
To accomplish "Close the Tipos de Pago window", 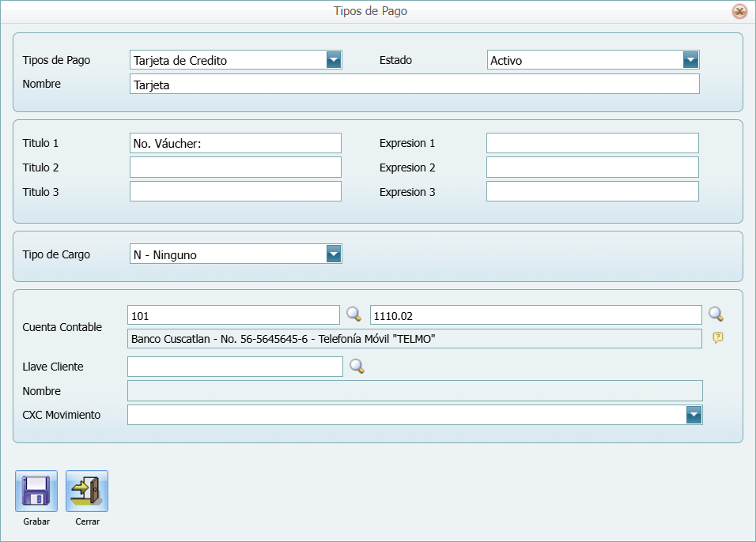I will click(739, 11).
